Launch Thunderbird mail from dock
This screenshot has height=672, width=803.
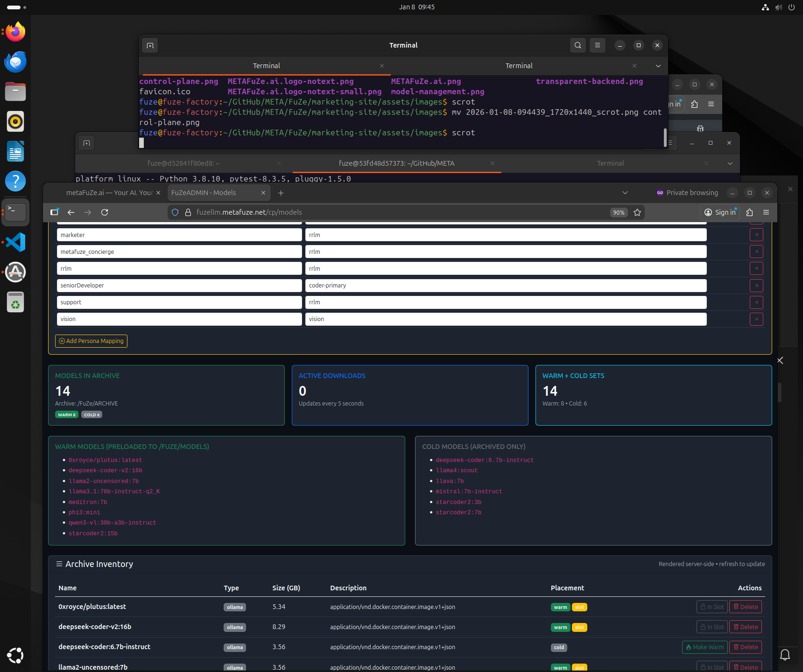coord(15,62)
